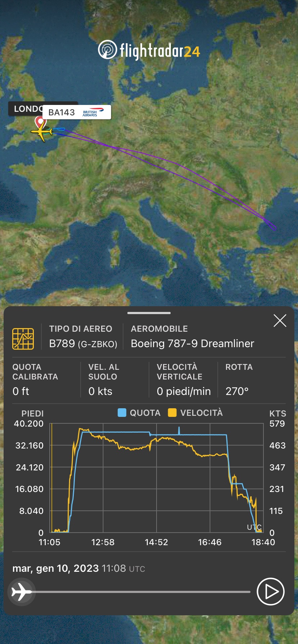Click the airplane slider handle on timeline
Viewport: 298px width, 644px height.
click(x=21, y=592)
